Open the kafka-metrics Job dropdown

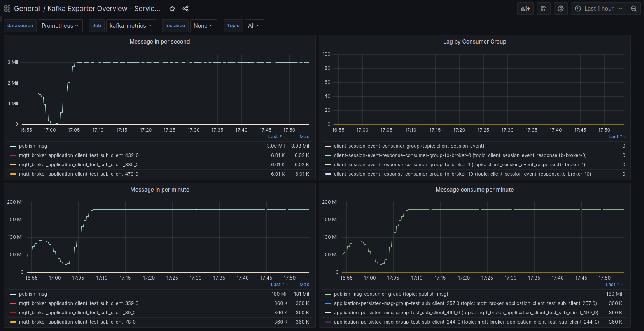point(131,26)
